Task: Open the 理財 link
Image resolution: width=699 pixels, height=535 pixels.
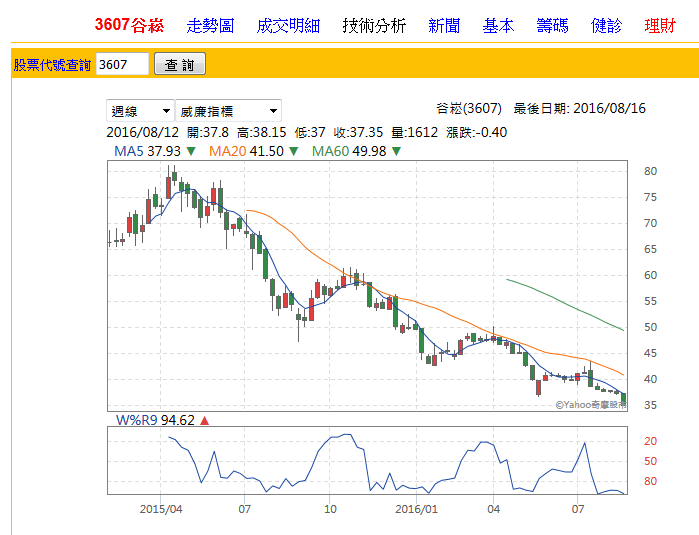Action: 660,25
